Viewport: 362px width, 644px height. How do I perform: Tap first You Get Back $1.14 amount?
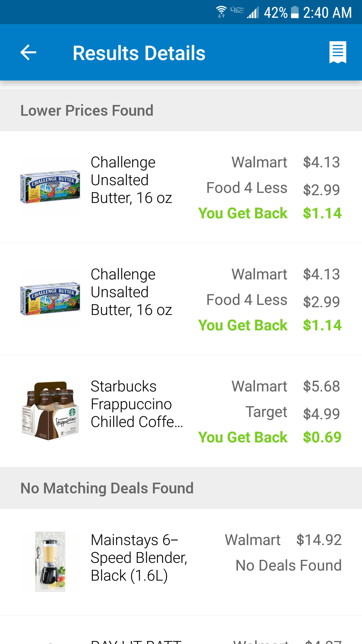322,213
